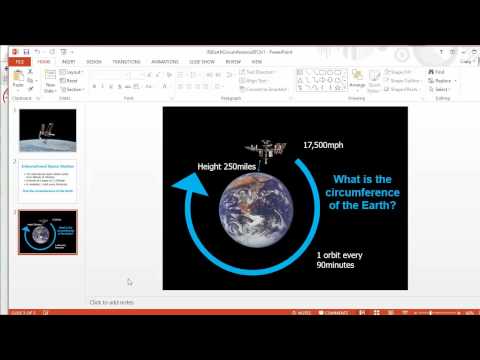This screenshot has width=480, height=360.
Task: Switch to the SLIDE SHOW ribbon tab
Action: click(202, 62)
